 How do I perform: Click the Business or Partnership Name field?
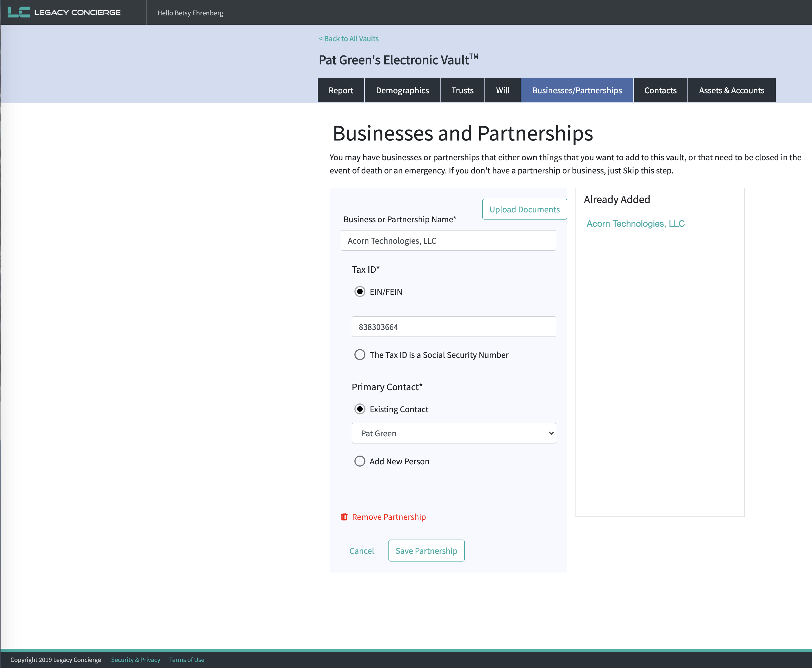coord(448,241)
